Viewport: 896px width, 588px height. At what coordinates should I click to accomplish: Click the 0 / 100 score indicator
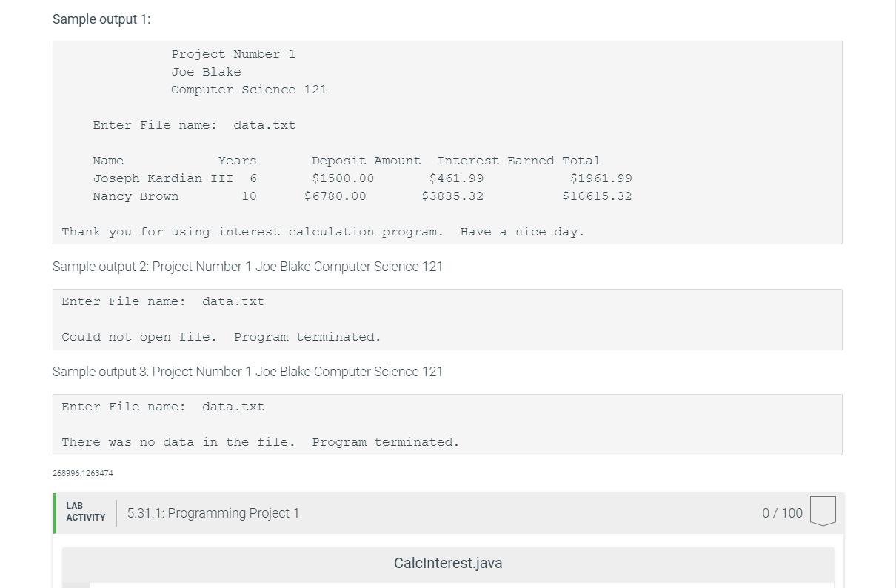(782, 512)
